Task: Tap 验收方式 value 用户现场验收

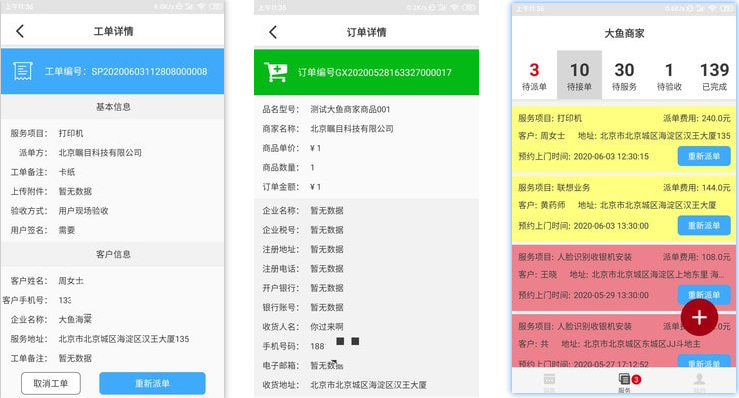Action: coord(83,211)
